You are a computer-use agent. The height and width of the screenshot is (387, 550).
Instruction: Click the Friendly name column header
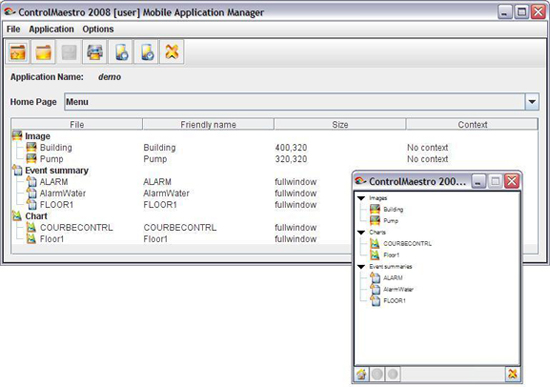point(208,125)
